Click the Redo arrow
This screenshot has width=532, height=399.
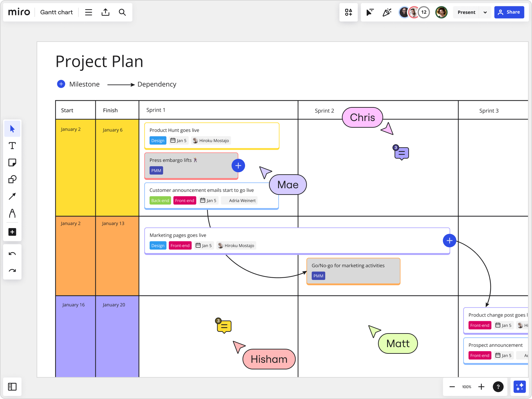12,271
